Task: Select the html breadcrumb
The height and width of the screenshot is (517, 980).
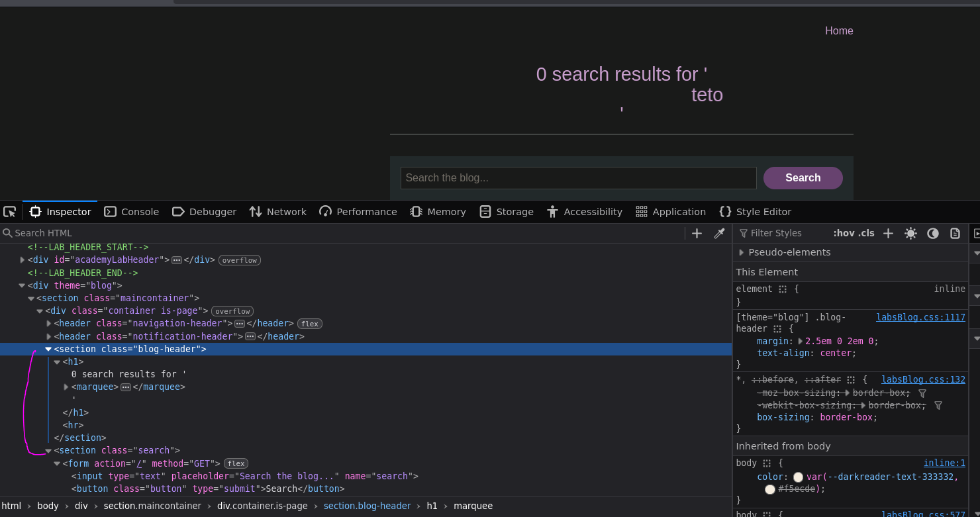Action: pyautogui.click(x=11, y=506)
